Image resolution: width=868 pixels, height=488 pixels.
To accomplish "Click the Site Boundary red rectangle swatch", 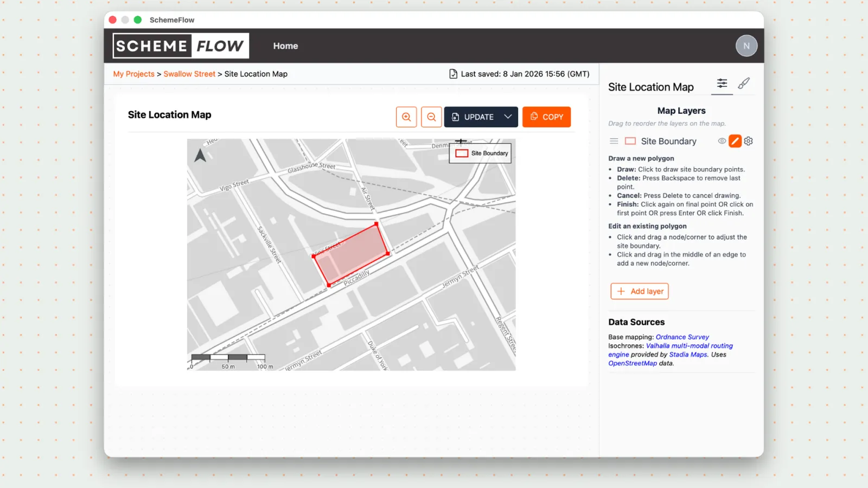I will pyautogui.click(x=630, y=141).
